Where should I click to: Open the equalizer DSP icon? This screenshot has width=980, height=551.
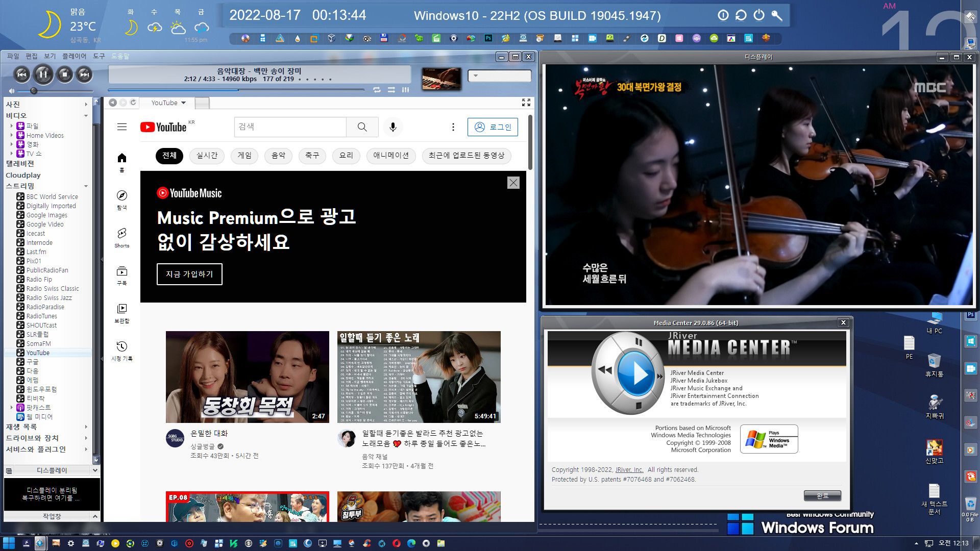(x=406, y=90)
